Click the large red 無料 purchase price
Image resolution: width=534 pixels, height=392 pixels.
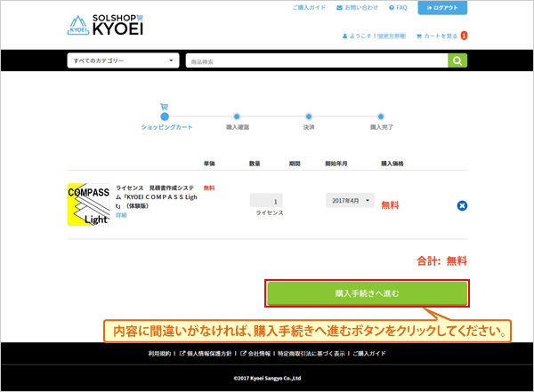click(390, 204)
